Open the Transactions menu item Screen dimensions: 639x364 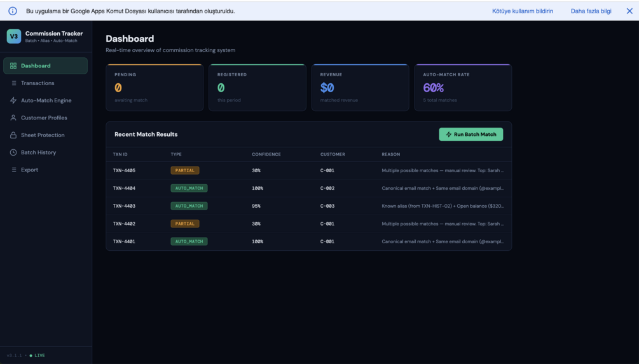(x=45, y=83)
